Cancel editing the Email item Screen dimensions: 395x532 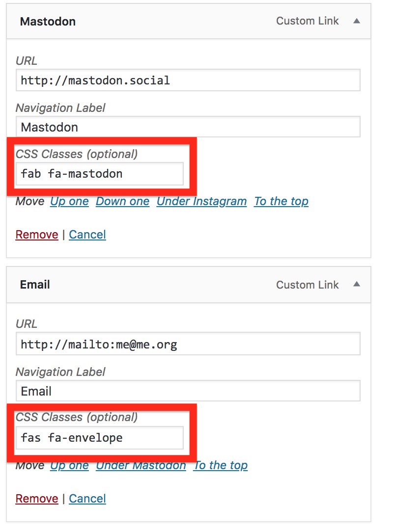click(87, 499)
